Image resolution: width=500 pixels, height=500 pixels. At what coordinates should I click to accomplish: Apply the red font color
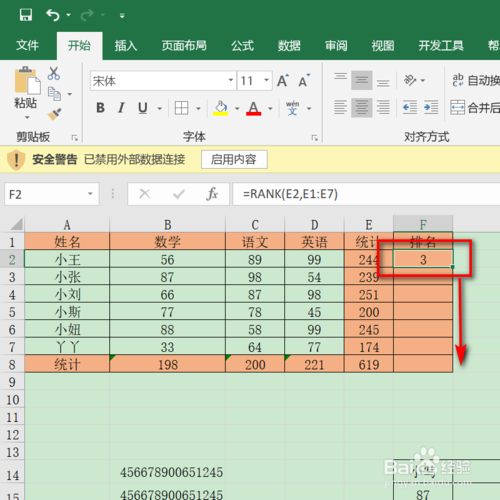click(x=253, y=108)
